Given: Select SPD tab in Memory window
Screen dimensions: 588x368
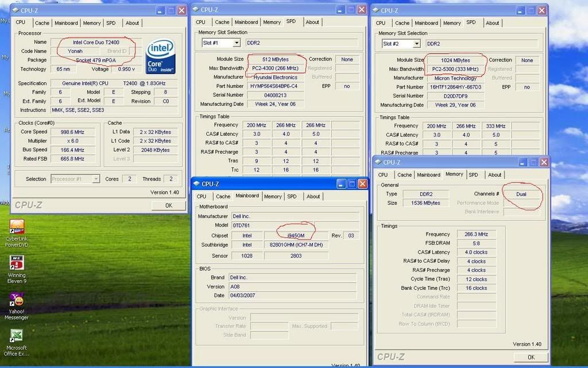Looking at the screenshot, I should tap(473, 175).
